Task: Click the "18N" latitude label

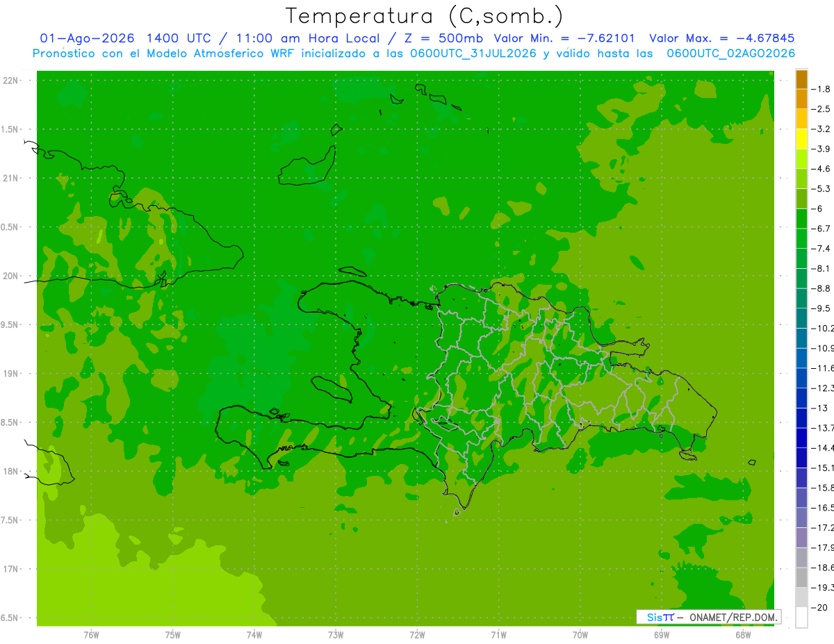Action: (x=12, y=471)
